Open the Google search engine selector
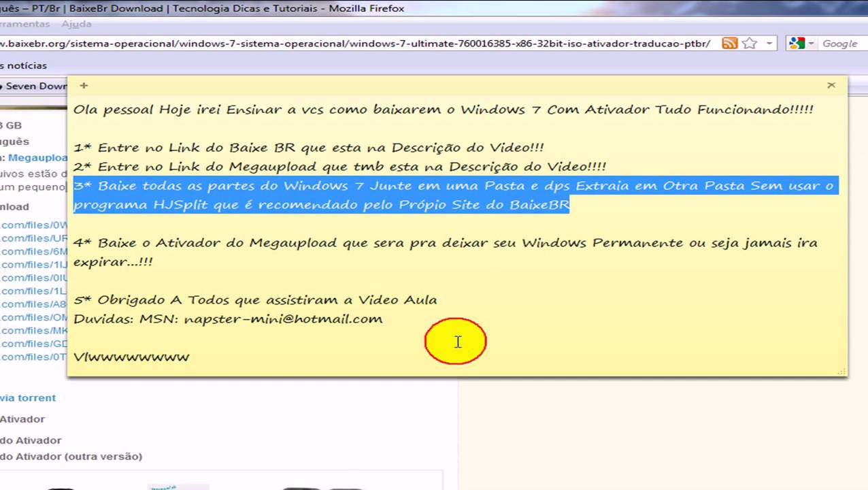 801,43
